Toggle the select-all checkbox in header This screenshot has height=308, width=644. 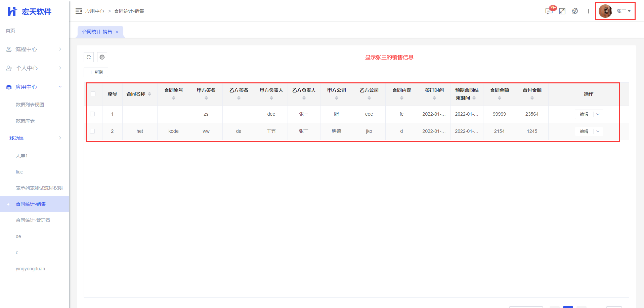pos(93,94)
